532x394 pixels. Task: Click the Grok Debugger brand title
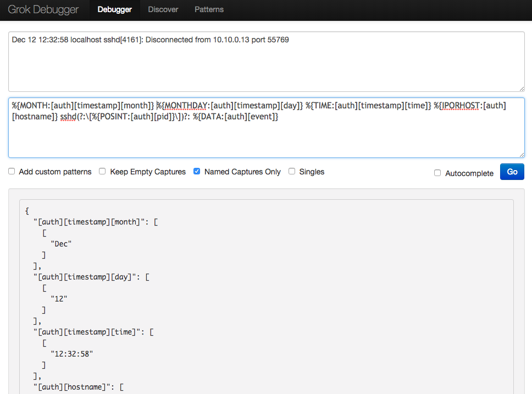(43, 9)
